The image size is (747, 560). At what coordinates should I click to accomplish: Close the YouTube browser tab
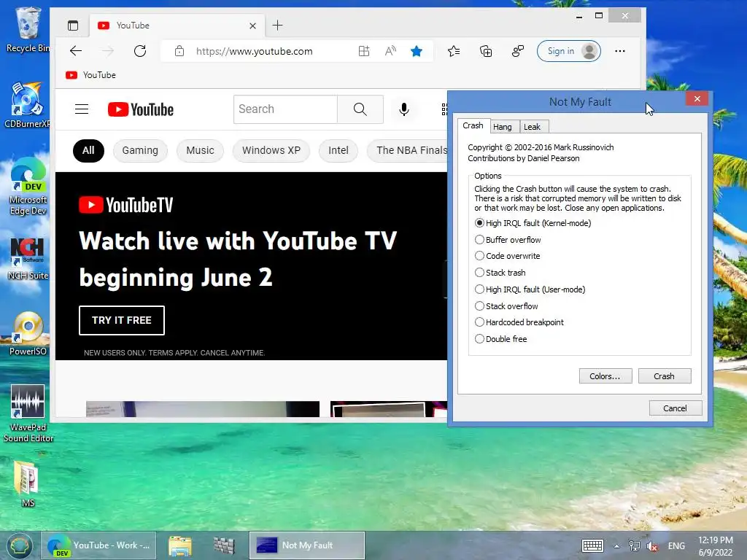point(252,26)
